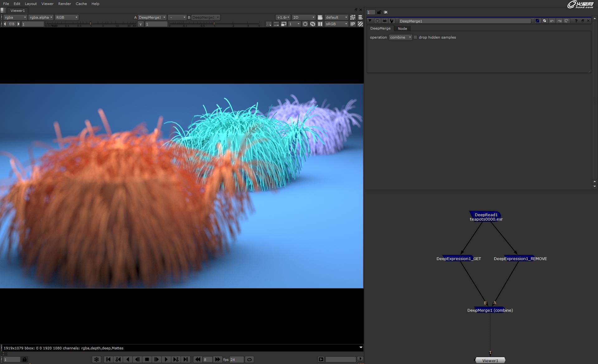Force viewer refresh icon

[x=312, y=24]
